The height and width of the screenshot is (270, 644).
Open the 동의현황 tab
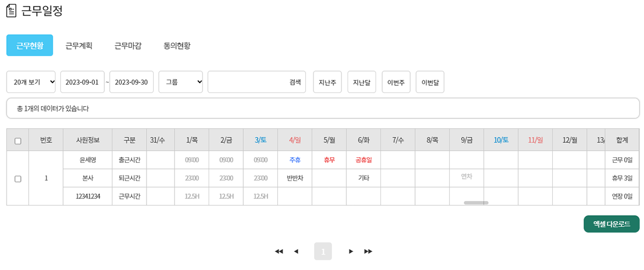pyautogui.click(x=177, y=46)
